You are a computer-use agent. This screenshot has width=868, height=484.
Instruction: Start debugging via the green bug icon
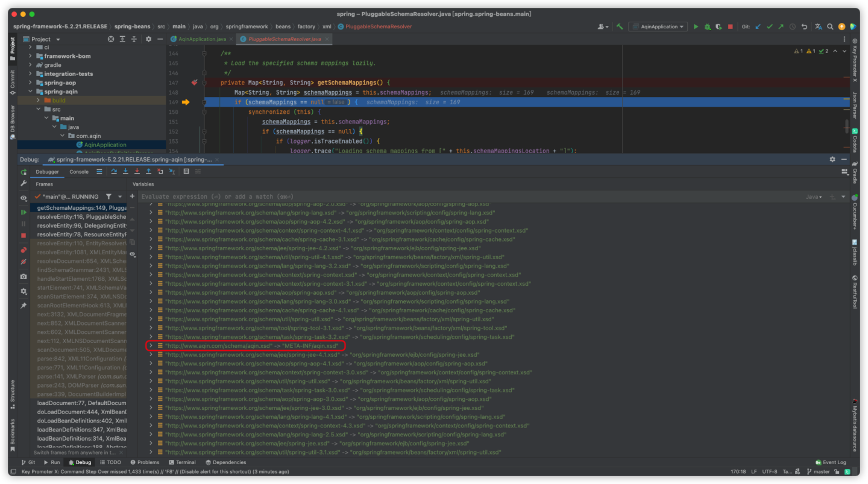click(x=707, y=27)
